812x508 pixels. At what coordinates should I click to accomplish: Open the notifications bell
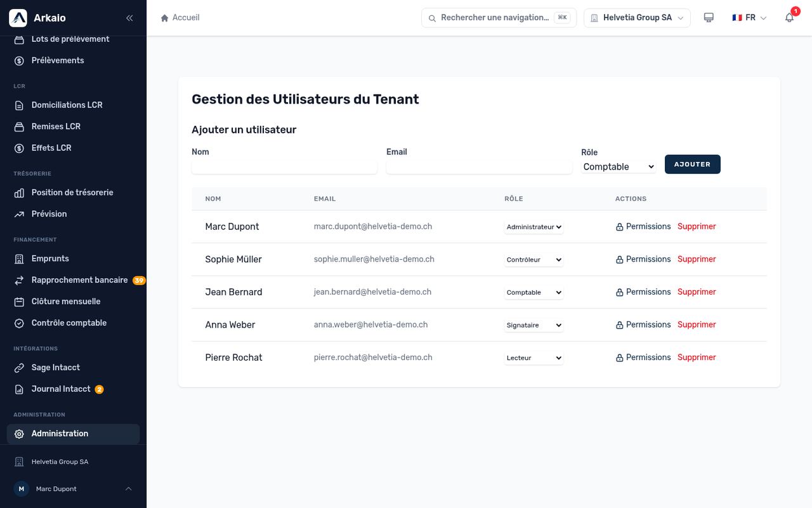point(790,18)
